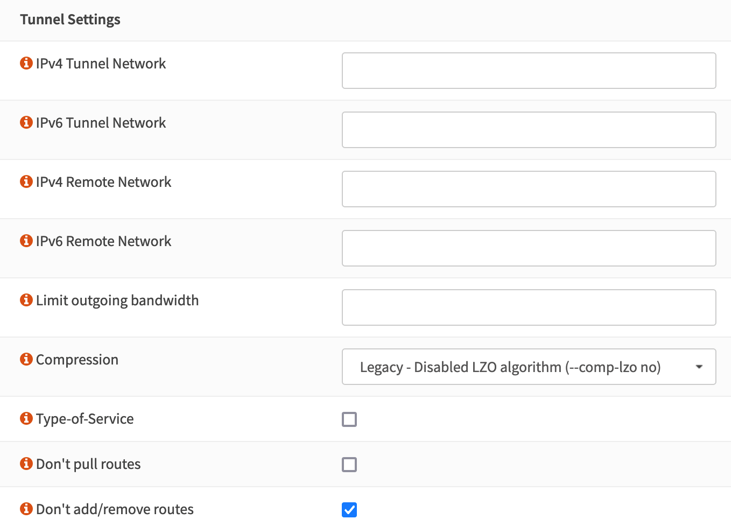Click info icon for Don't add/remove routes
The width and height of the screenshot is (731, 531).
point(26,509)
